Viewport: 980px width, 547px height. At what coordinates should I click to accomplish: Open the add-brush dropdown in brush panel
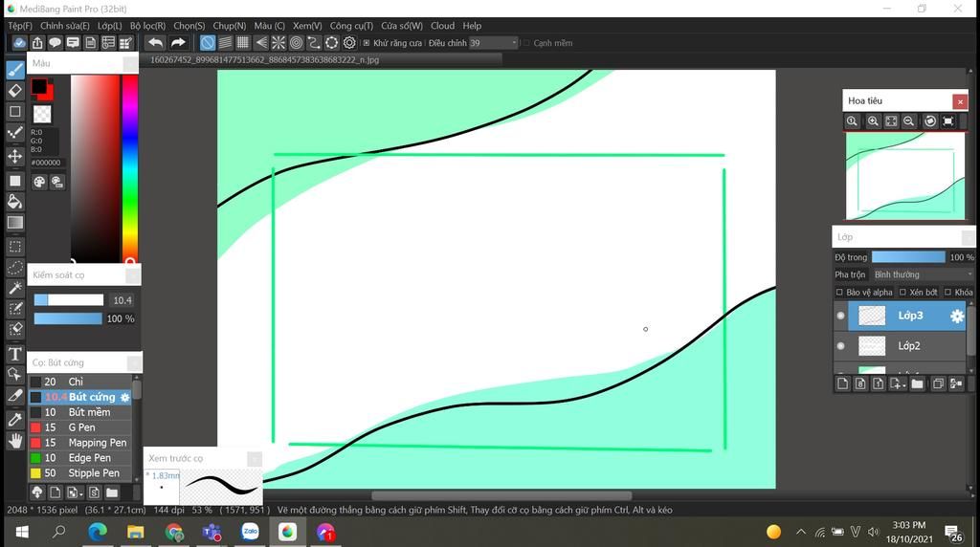80,493
